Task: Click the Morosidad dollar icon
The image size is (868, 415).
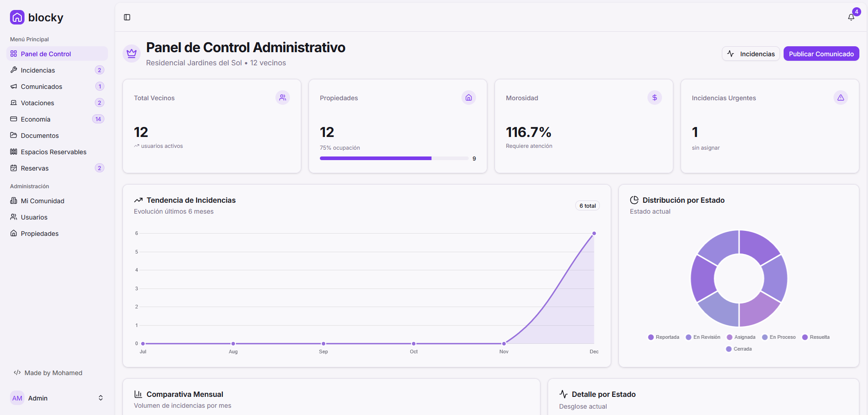Action: click(x=655, y=98)
